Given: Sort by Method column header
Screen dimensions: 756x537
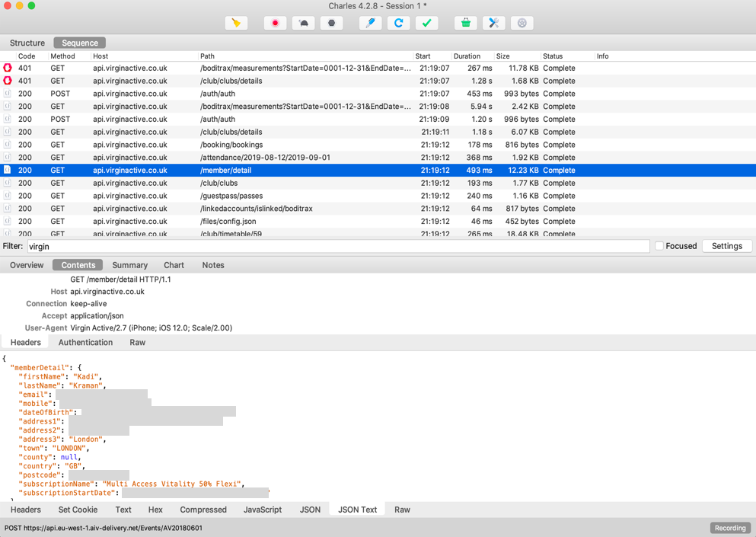Looking at the screenshot, I should (62, 56).
